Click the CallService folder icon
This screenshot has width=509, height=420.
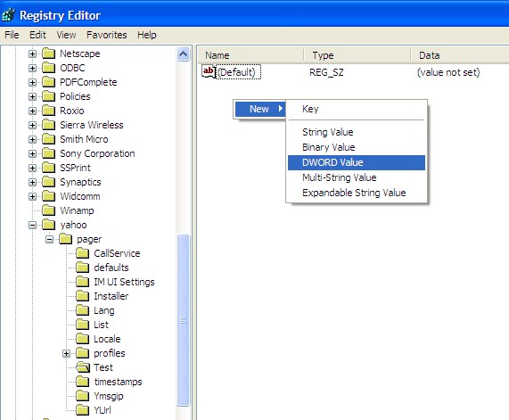point(82,253)
